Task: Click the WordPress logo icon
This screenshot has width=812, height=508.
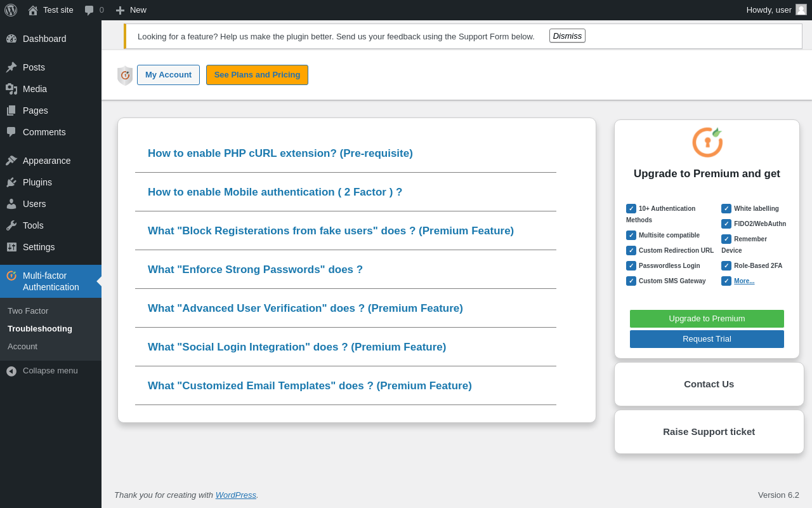Action: (11, 10)
